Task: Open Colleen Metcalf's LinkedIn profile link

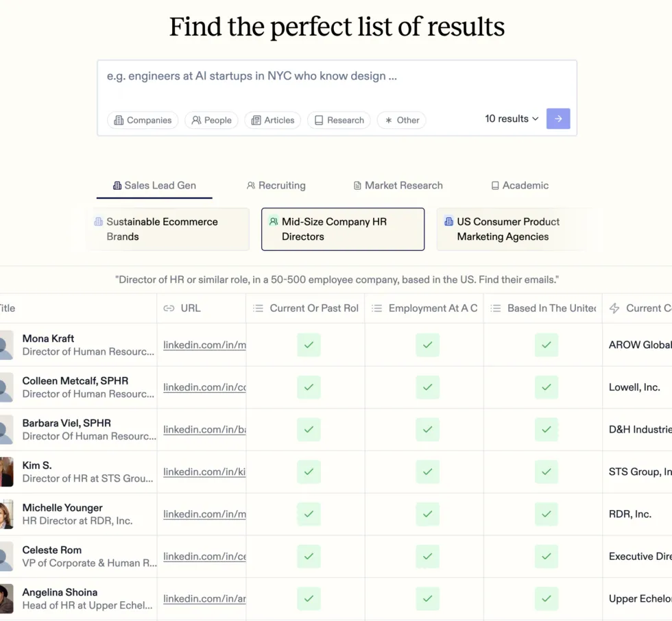Action: point(202,387)
